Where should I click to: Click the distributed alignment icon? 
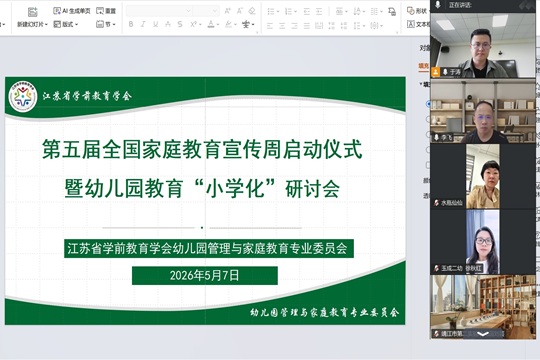tap(319, 25)
